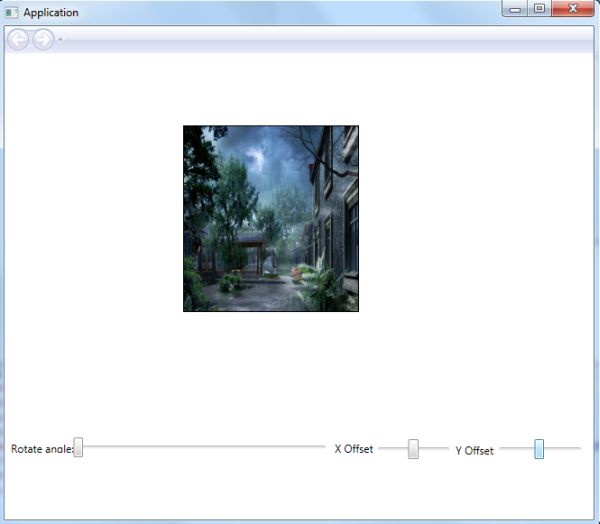The image size is (600, 524).
Task: Close the Application window
Action: click(x=573, y=8)
